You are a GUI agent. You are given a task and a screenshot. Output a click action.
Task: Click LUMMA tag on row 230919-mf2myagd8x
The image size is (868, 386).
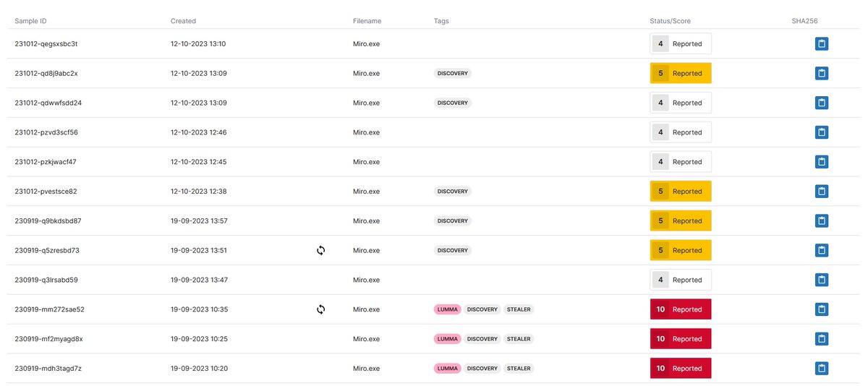tap(448, 339)
